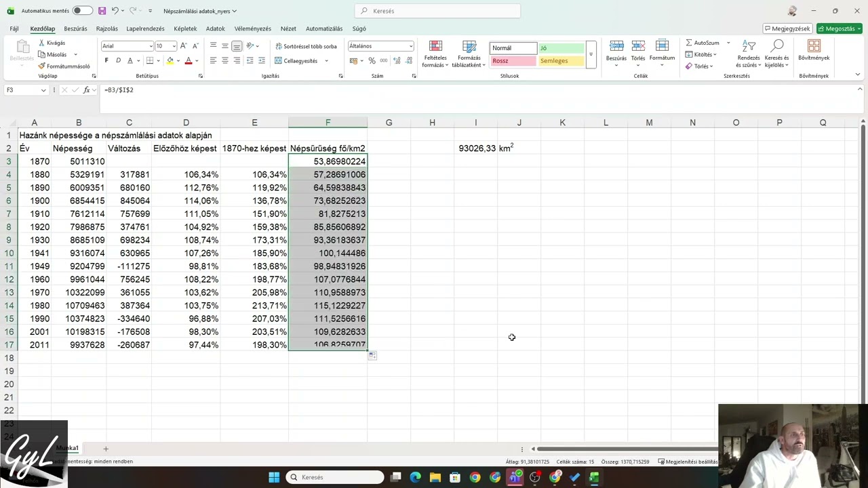The height and width of the screenshot is (488, 868).
Task: Open the Általános number format dropdown
Action: click(x=410, y=46)
